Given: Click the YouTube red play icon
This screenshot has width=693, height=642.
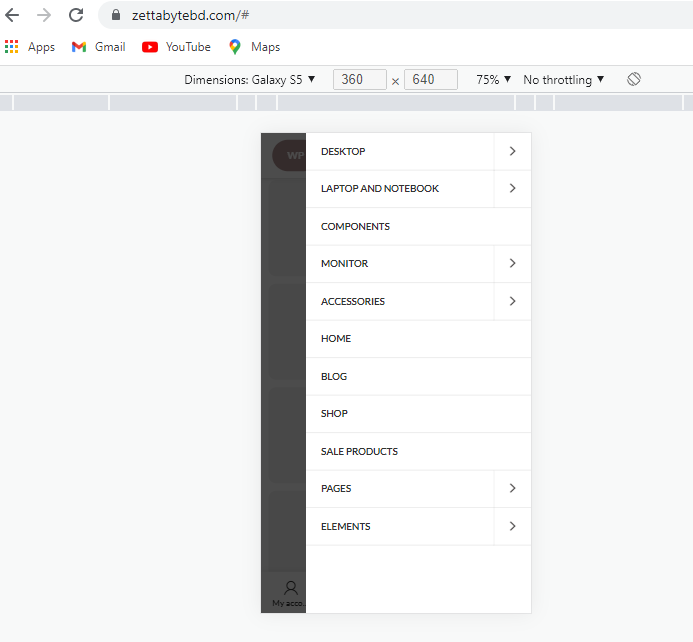Looking at the screenshot, I should tap(150, 47).
